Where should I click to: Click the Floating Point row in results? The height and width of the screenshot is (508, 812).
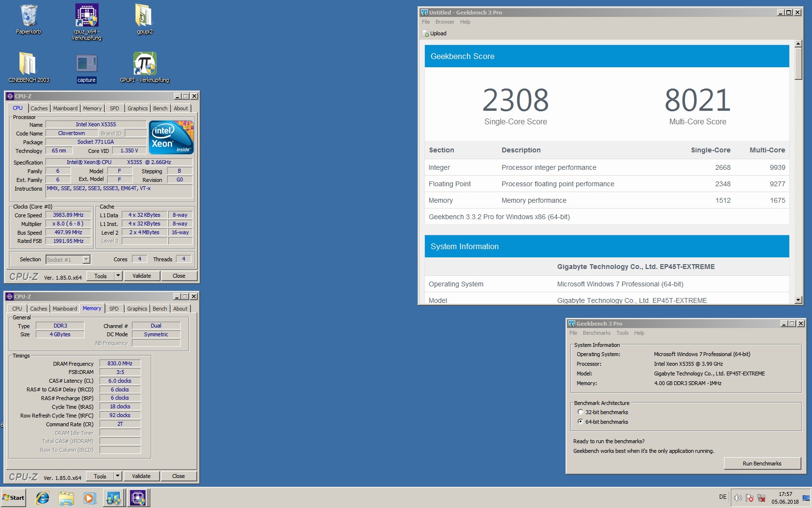(x=607, y=184)
